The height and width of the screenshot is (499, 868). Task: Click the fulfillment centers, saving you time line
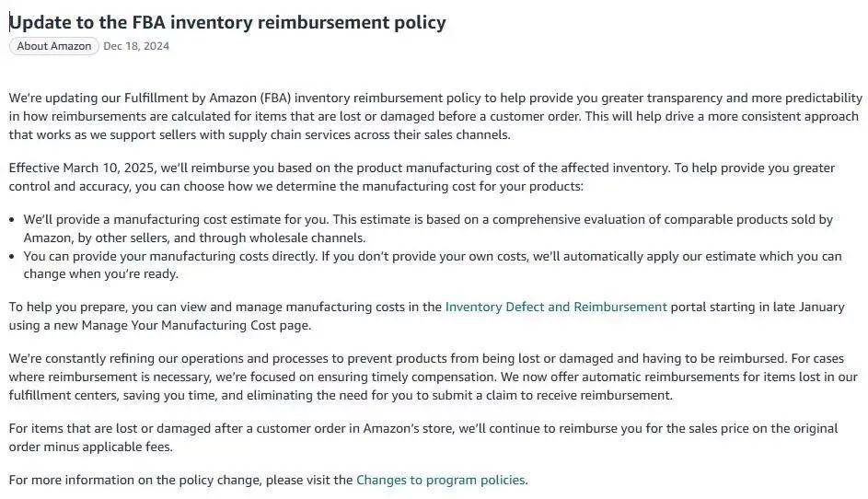[341, 396]
